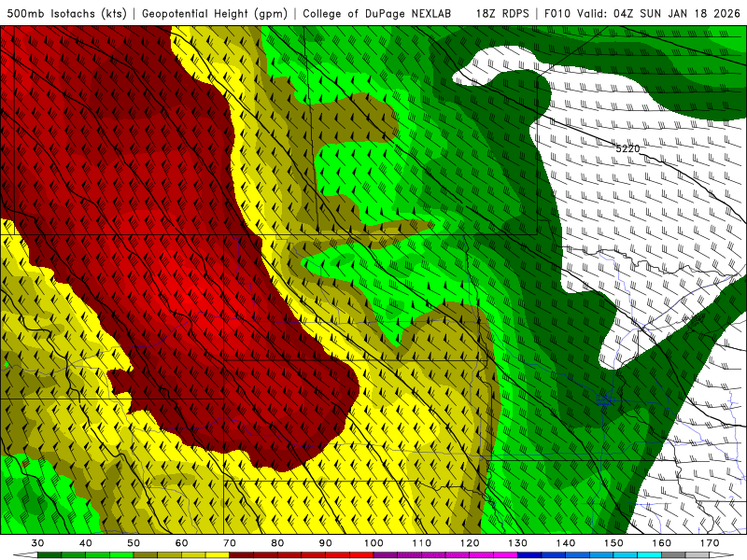747x560 pixels.
Task: Select the dark blue 130-135 kt legend swatch
Action: click(529, 555)
